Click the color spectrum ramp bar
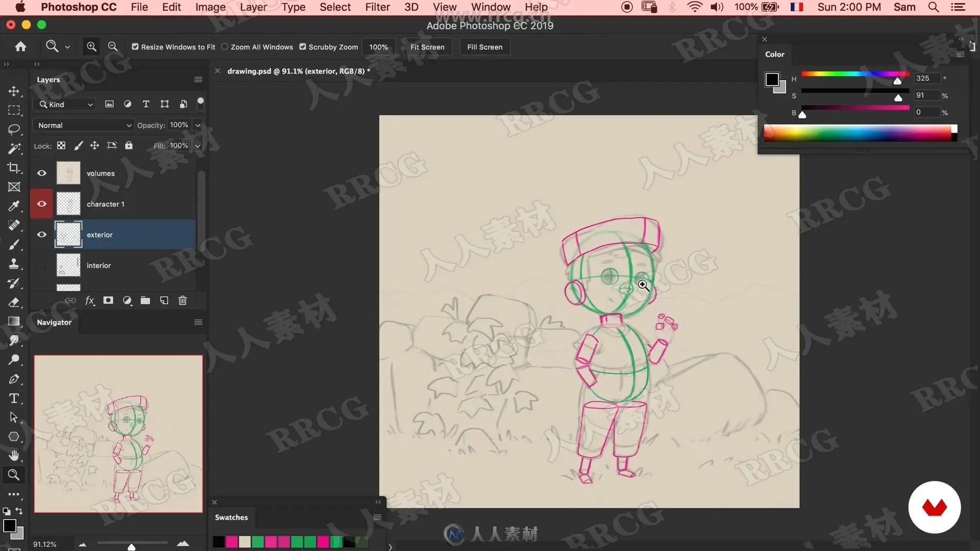980x551 pixels. coord(857,133)
